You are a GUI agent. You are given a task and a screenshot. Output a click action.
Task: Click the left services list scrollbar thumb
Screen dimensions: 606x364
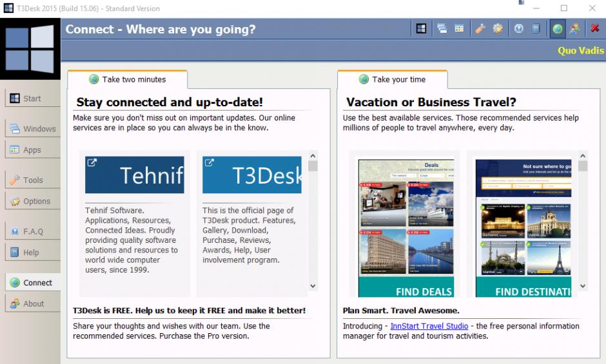tap(313, 166)
